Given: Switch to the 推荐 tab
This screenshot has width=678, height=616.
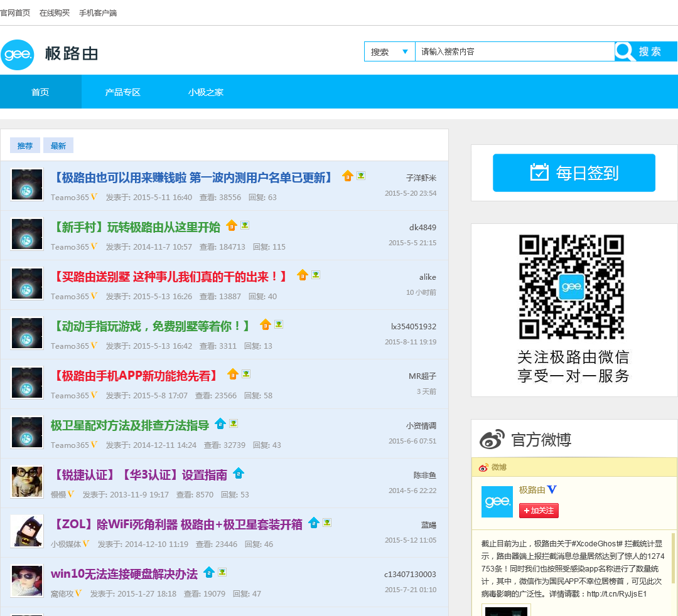Looking at the screenshot, I should (25, 146).
